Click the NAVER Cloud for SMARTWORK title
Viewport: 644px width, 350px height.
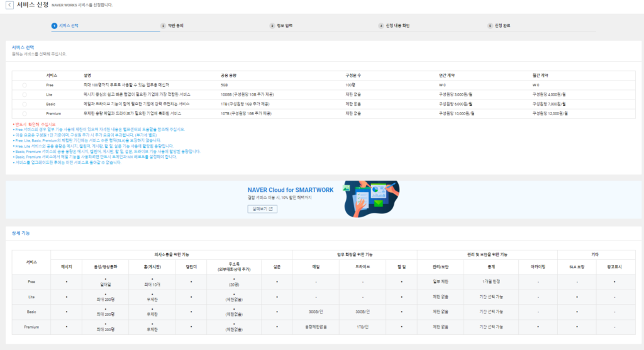click(x=291, y=190)
